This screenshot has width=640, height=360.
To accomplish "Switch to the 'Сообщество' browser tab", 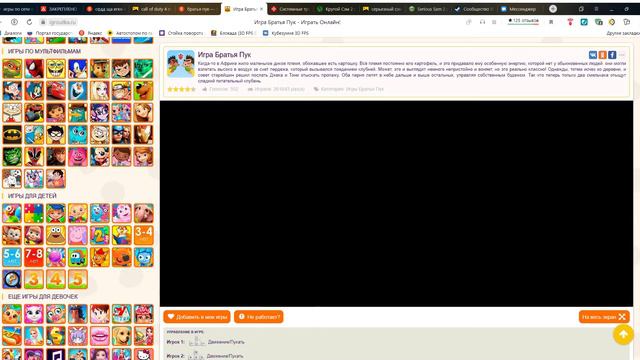I will (473, 9).
